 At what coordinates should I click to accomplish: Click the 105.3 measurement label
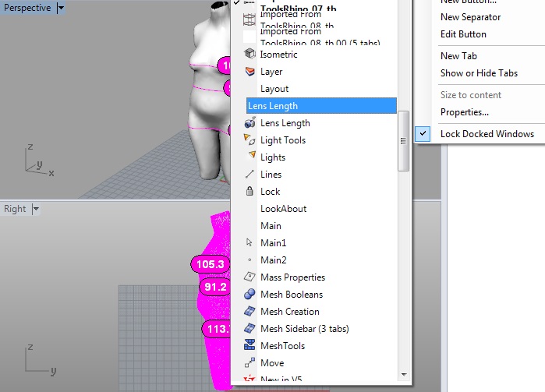(x=211, y=264)
